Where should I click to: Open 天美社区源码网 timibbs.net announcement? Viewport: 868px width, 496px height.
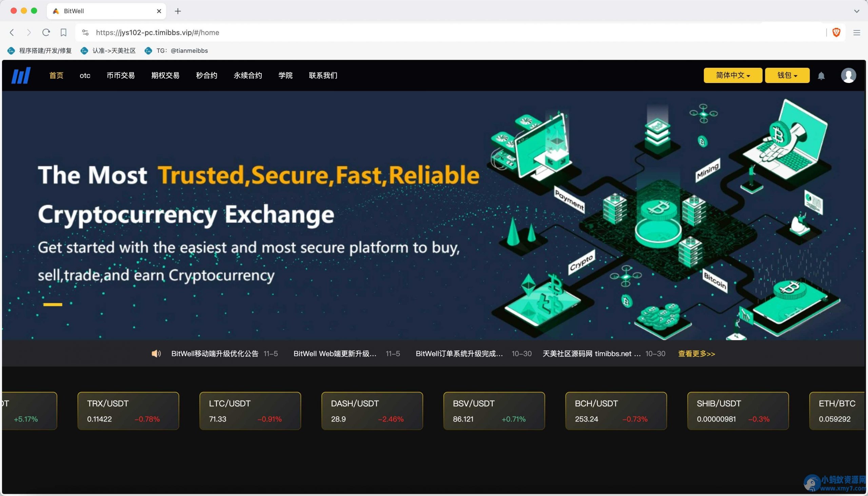click(592, 354)
